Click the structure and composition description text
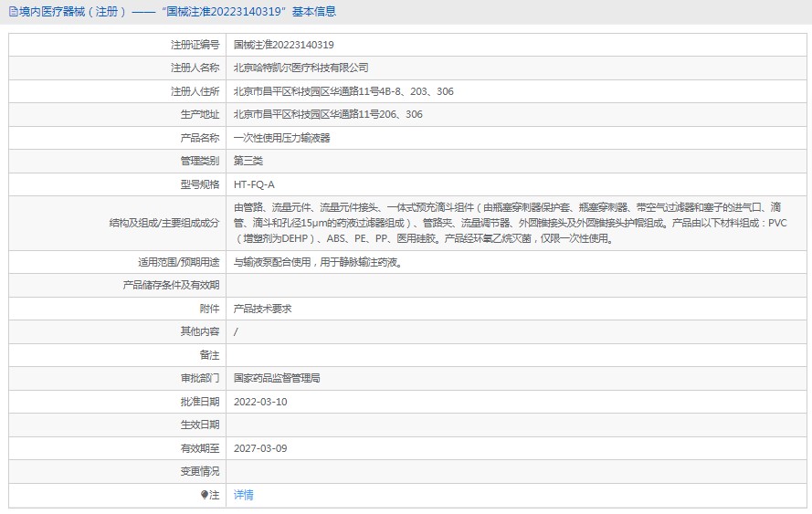 tap(511, 223)
